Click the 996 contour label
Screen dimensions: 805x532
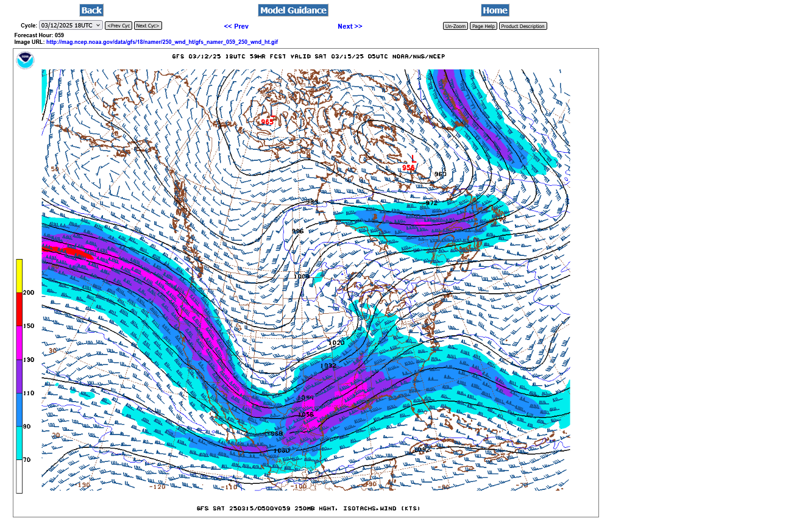pyautogui.click(x=297, y=231)
